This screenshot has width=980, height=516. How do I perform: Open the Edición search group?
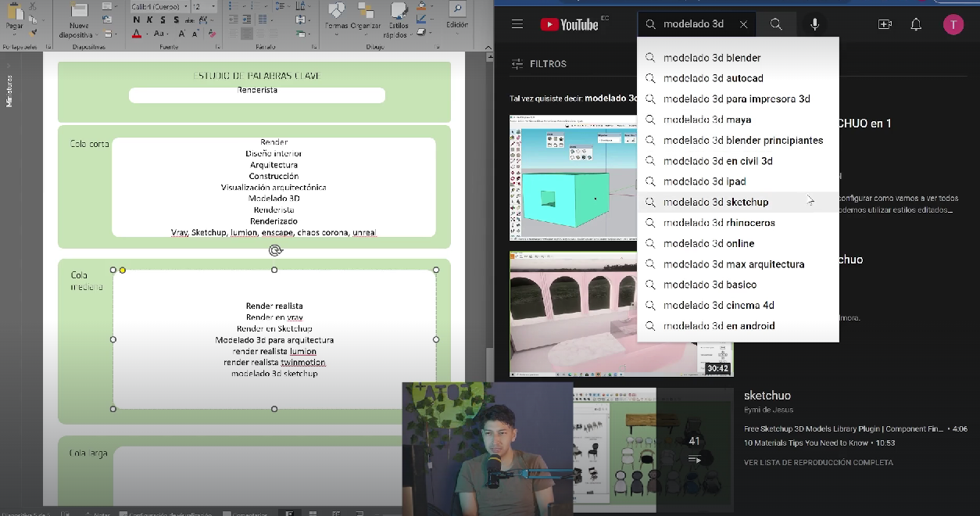457,17
